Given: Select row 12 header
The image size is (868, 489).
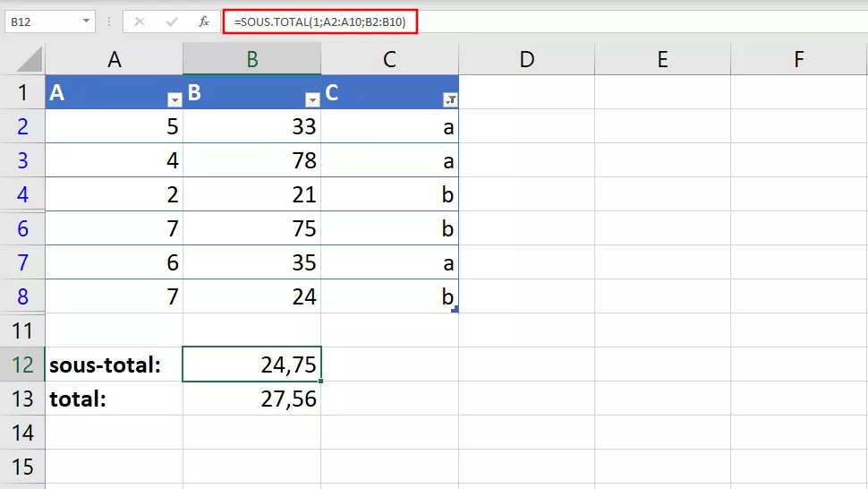Looking at the screenshot, I should [22, 365].
